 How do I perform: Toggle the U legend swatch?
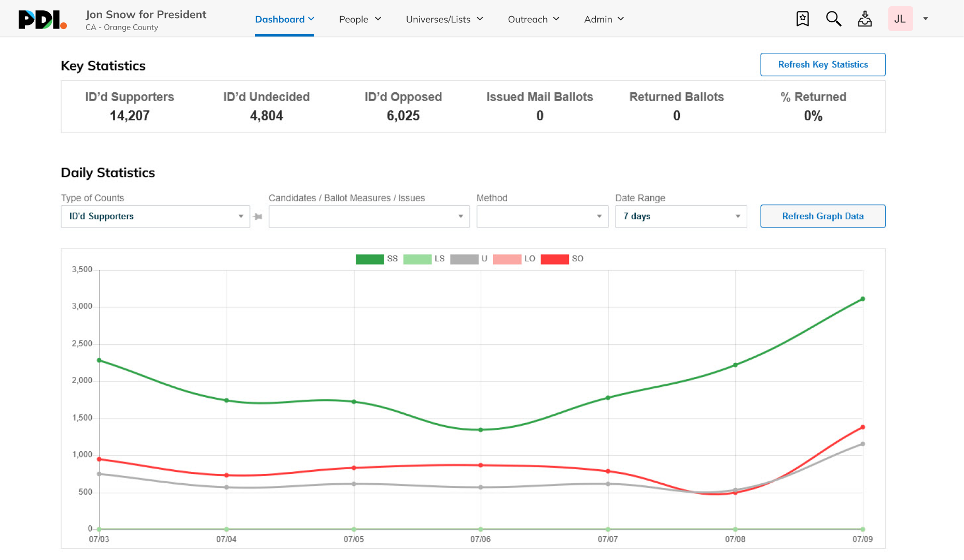(x=464, y=259)
